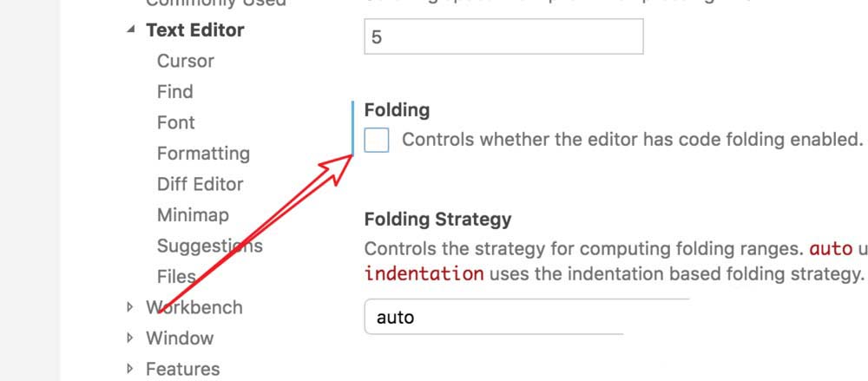Expand the Workbench arrow
This screenshot has height=381, width=868.
[130, 307]
